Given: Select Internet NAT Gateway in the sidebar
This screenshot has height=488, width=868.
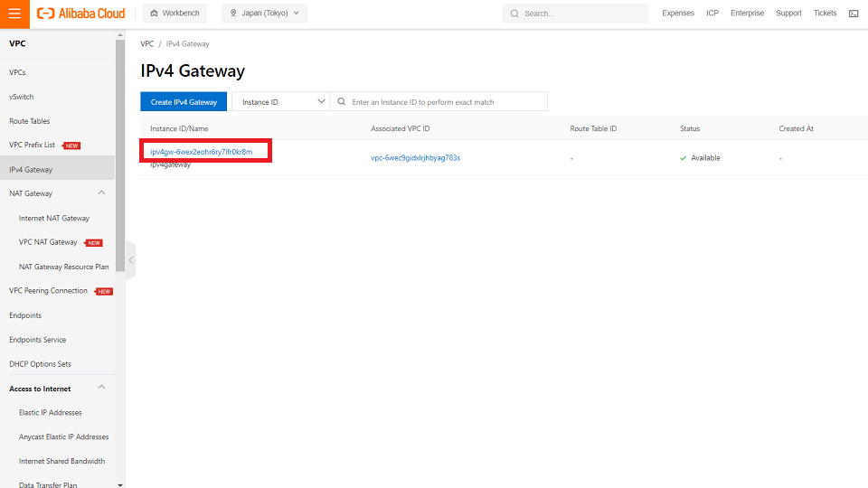Looking at the screenshot, I should (x=53, y=218).
